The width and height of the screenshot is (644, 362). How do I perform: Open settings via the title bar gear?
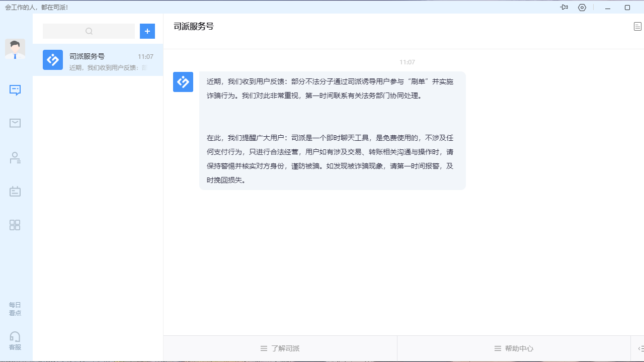tap(582, 7)
